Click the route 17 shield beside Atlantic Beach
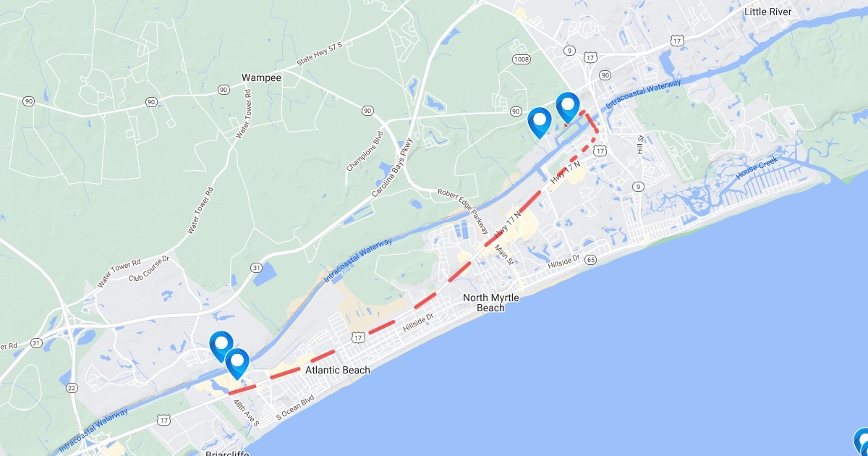This screenshot has height=456, width=868. point(358,338)
